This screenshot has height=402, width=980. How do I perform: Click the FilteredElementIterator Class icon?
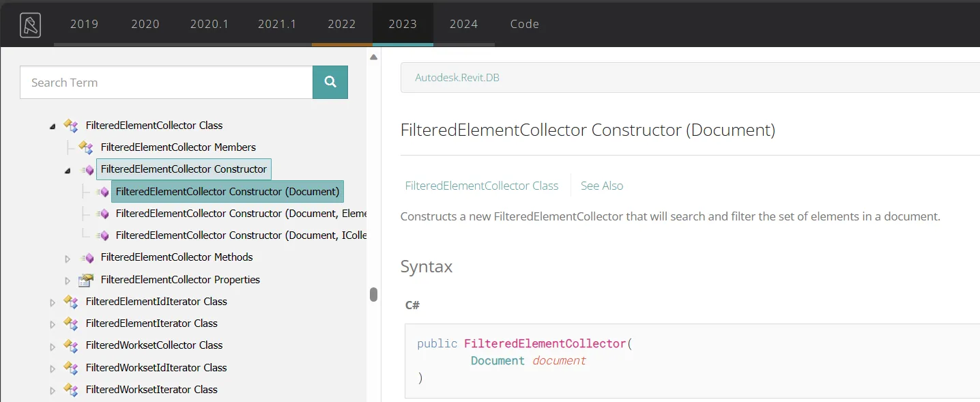click(x=71, y=324)
